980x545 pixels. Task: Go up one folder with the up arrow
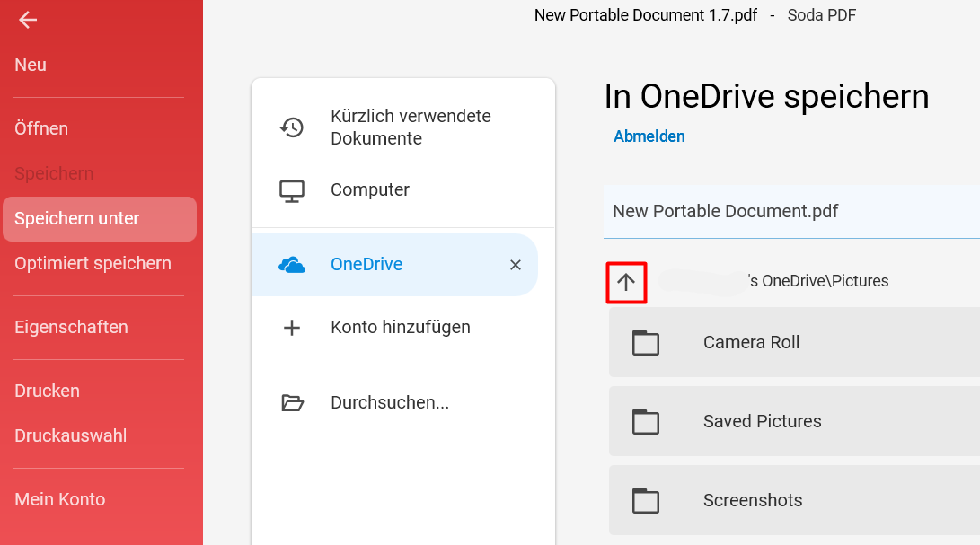click(626, 283)
